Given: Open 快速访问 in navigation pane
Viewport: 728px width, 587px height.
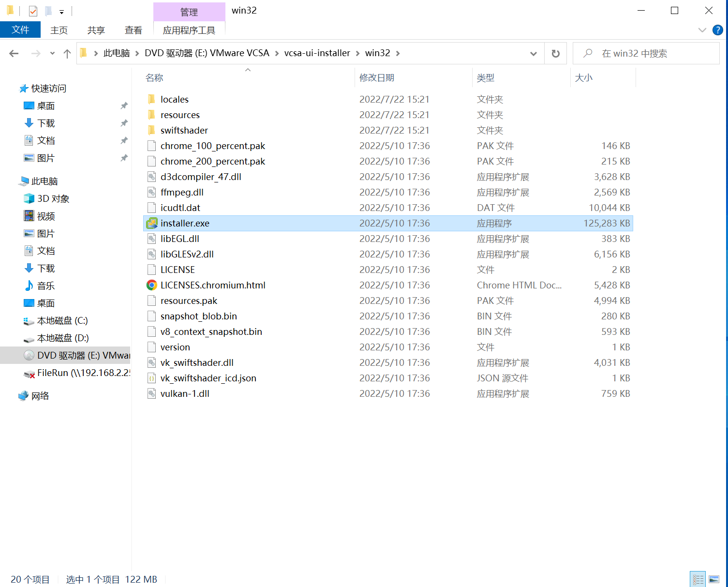Looking at the screenshot, I should (x=43, y=88).
